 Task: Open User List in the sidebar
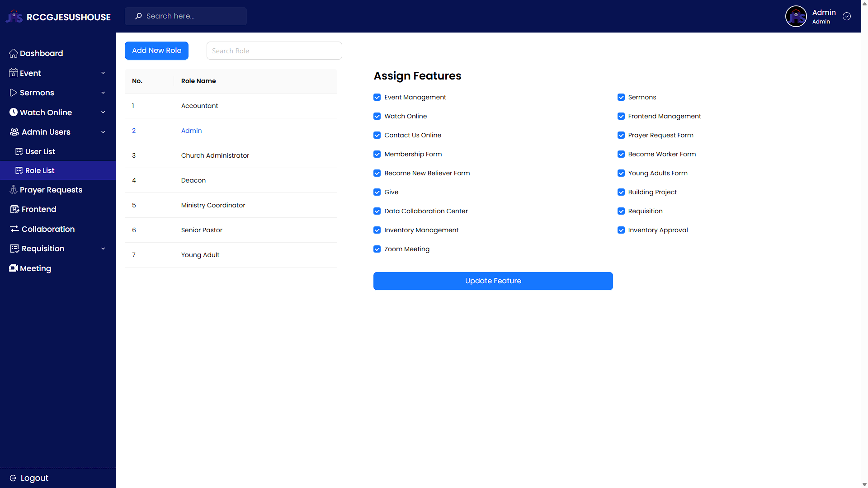(40, 151)
